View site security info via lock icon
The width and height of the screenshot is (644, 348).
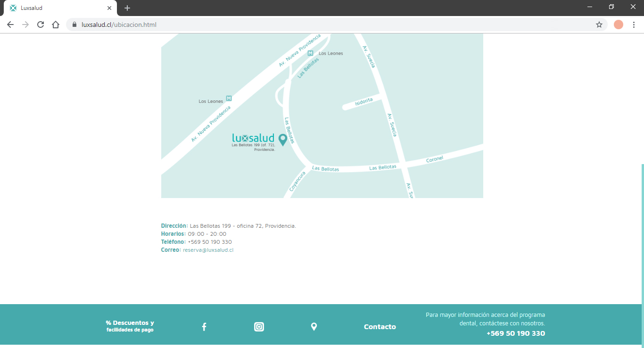[x=74, y=25]
